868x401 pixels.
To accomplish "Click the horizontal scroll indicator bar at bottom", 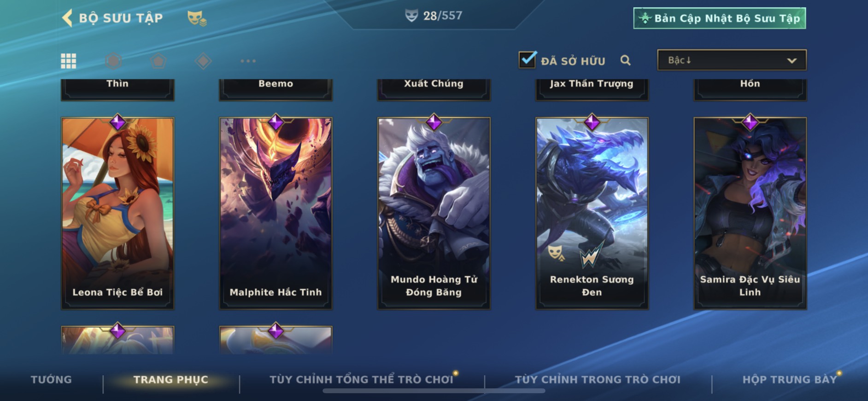I will click(x=434, y=391).
